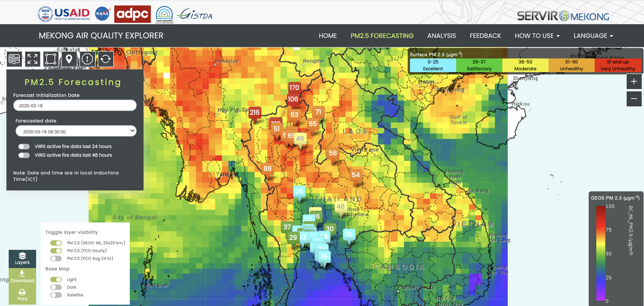
Task: Click the MEKONG AIR QUALITY EXPLORER title
Action: pos(101,35)
